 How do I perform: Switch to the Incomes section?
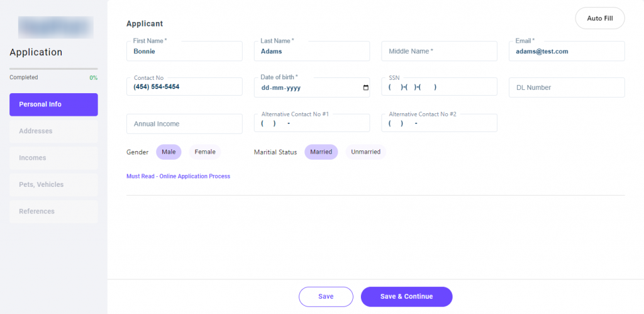coord(53,158)
